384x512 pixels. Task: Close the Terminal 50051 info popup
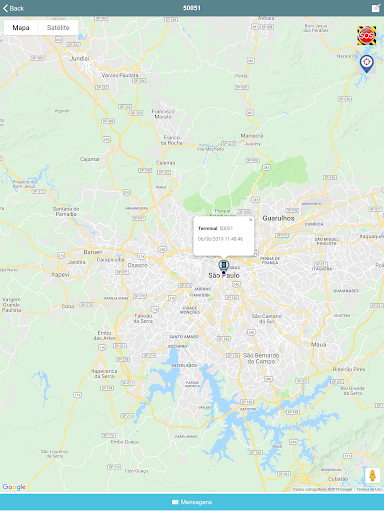(251, 220)
